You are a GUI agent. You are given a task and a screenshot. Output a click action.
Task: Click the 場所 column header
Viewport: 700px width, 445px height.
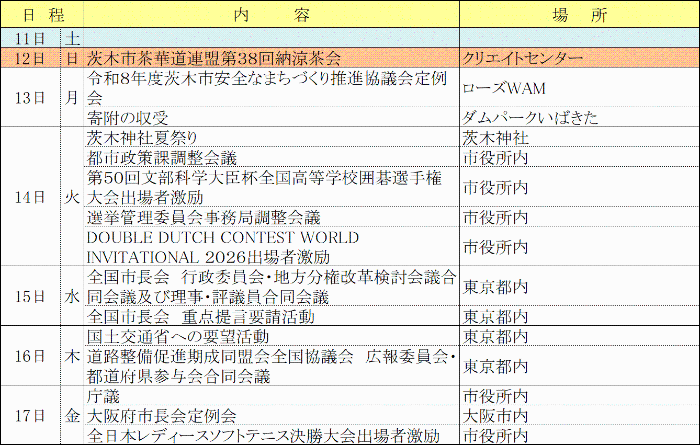pos(579,14)
